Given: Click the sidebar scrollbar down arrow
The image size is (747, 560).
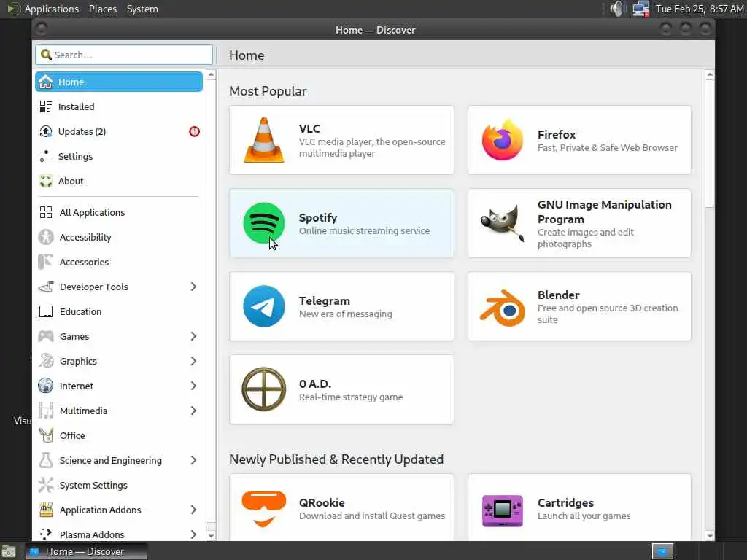Looking at the screenshot, I should tap(211, 536).
